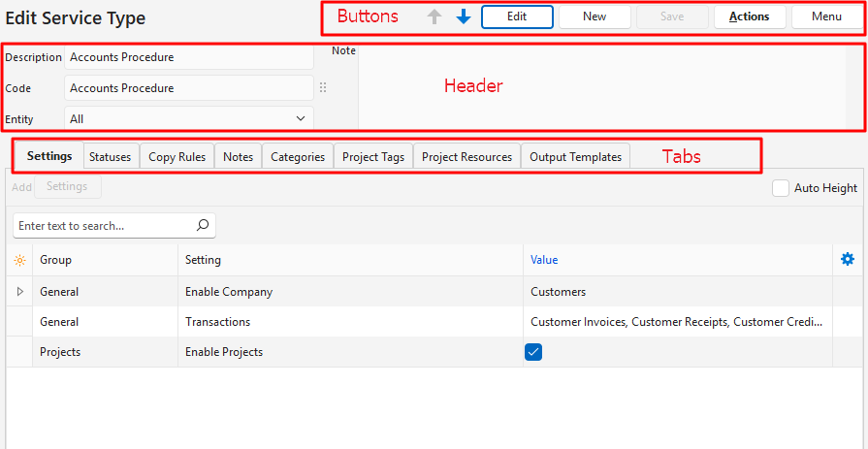
Task: Select the Output Templates tab
Action: tap(575, 156)
